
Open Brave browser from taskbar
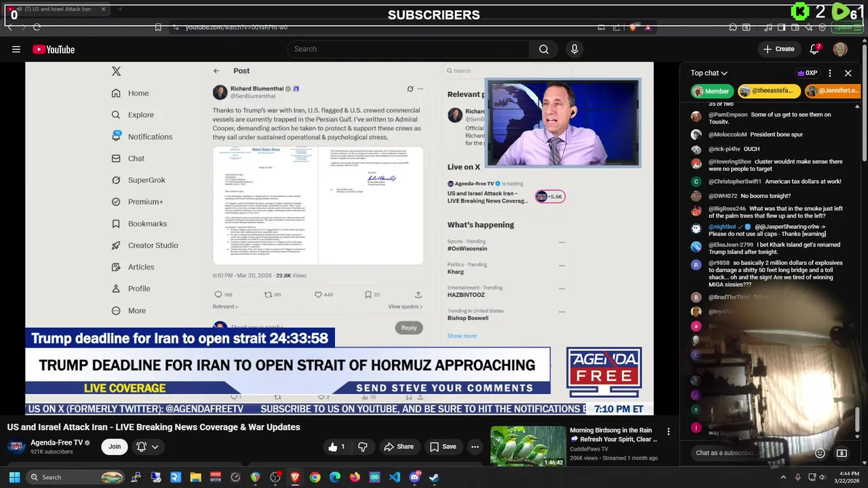[x=295, y=477]
